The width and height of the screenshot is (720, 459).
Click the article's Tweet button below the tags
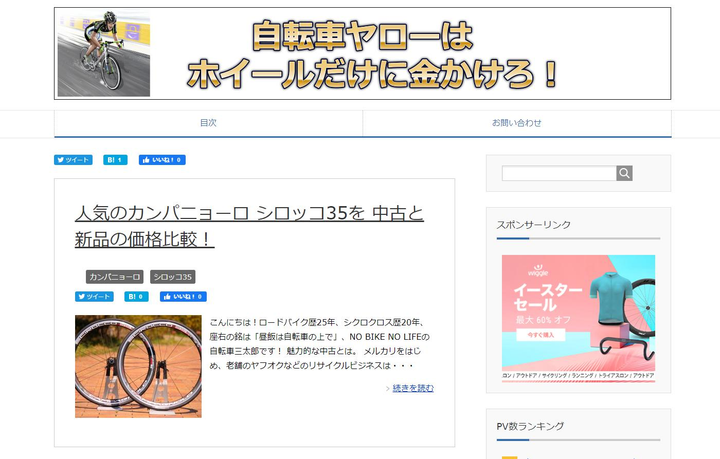point(95,297)
